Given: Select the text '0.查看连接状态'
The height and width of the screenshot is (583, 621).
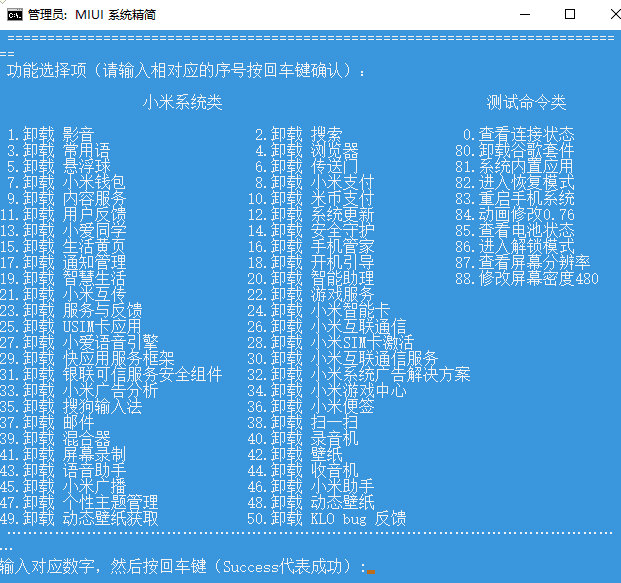Looking at the screenshot, I should [x=518, y=135].
